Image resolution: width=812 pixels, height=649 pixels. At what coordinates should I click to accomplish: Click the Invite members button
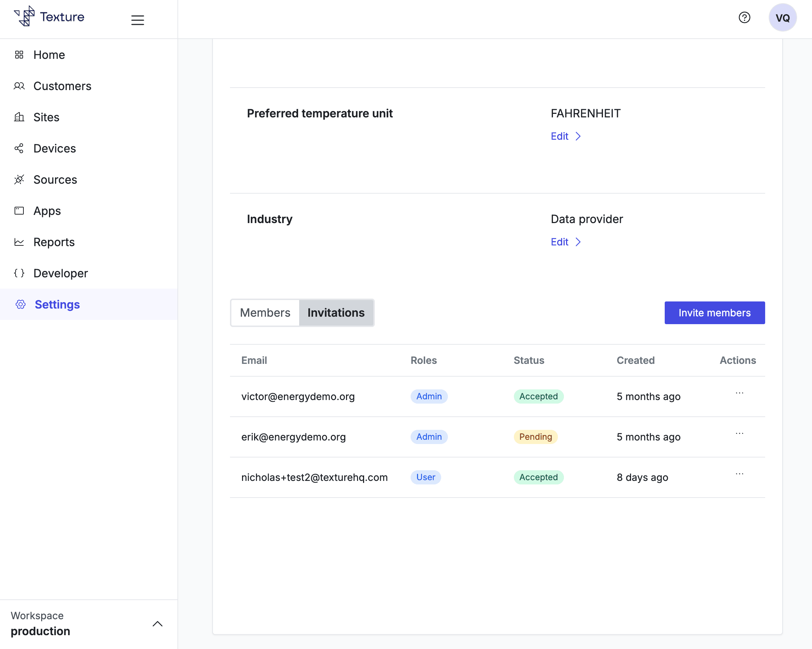[714, 313]
